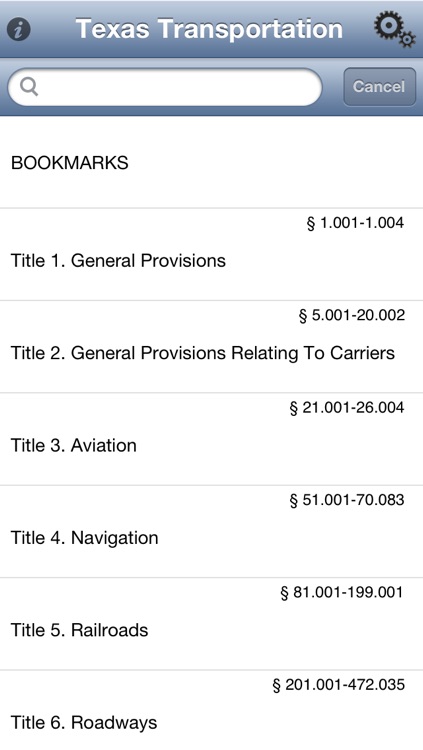Cancel the search
The image size is (423, 750).
(x=379, y=87)
